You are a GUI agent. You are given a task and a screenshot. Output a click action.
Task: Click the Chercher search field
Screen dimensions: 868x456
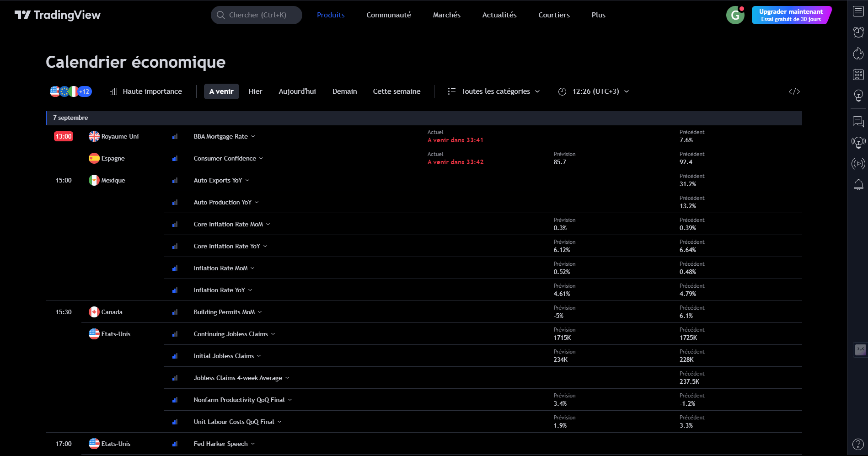[257, 15]
